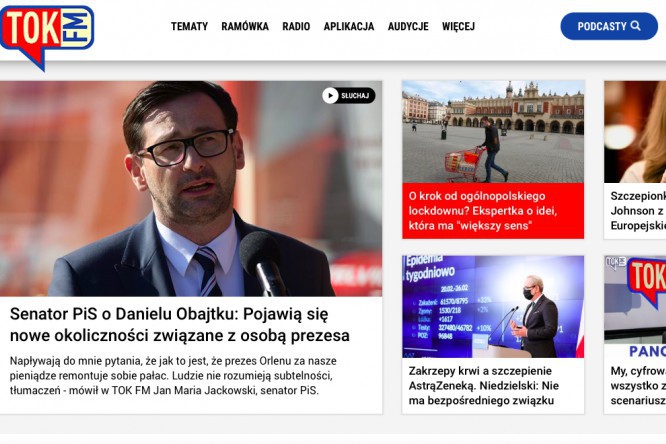Viewport: 666px width, 444px height.
Task: Go to Audycje section
Action: pos(408,26)
